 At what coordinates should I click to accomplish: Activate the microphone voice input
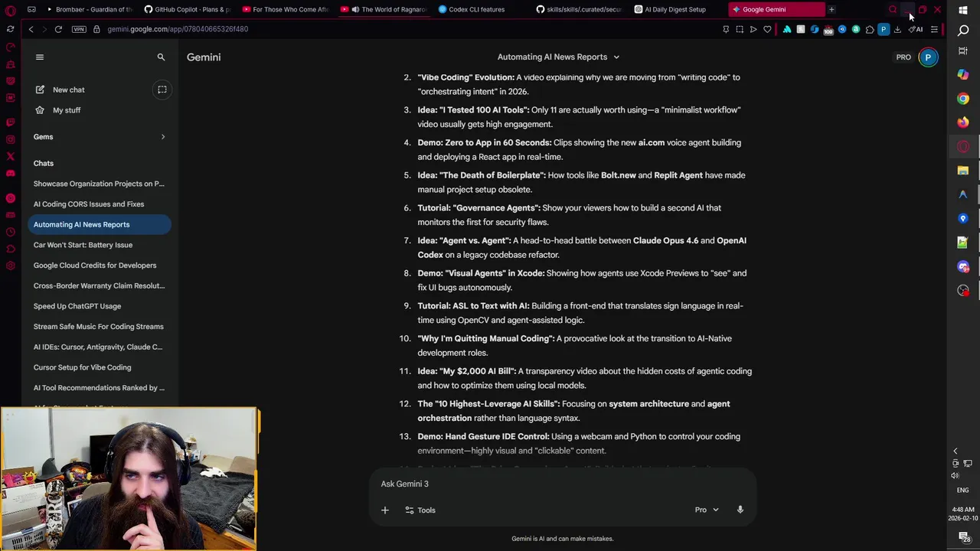point(740,510)
